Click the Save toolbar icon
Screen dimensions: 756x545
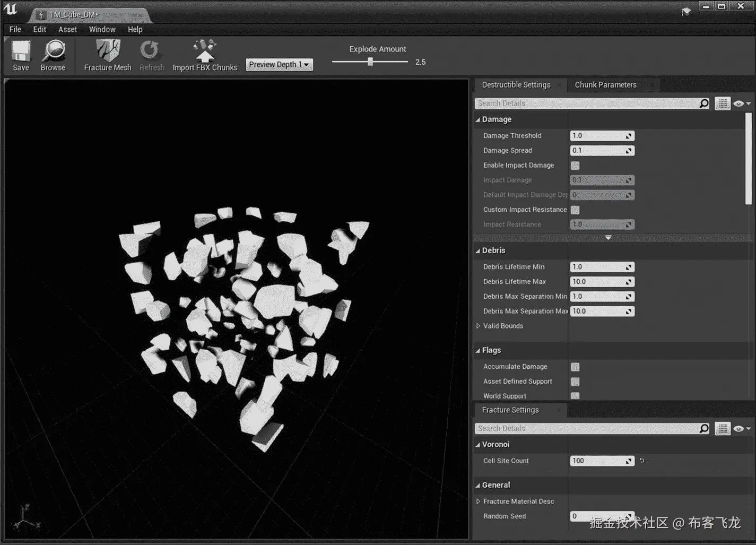(21, 51)
